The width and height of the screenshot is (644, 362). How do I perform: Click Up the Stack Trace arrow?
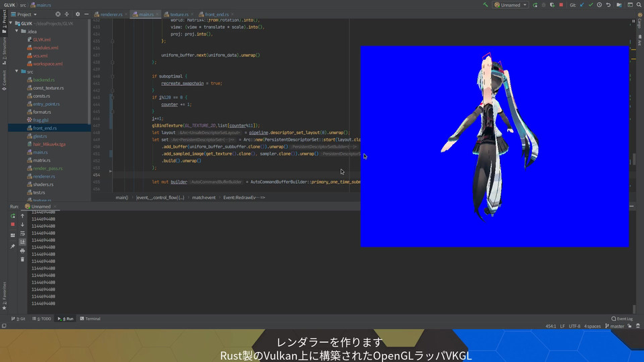coord(23,216)
